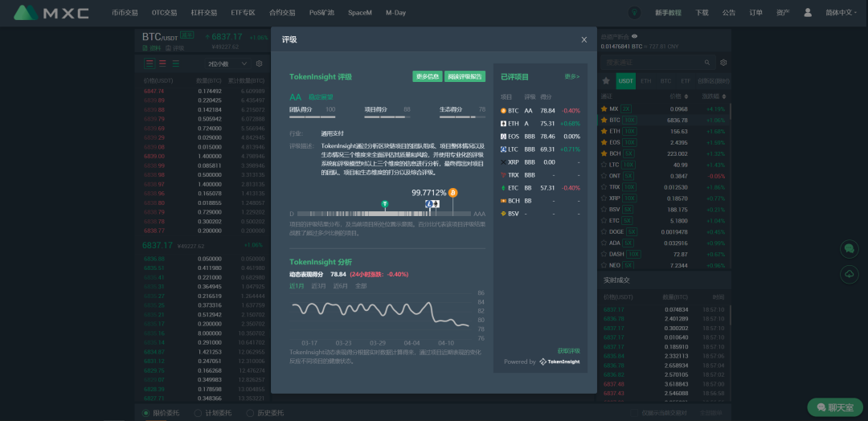Switch to the BTC market tab
Image resolution: width=868 pixels, height=421 pixels.
tap(666, 81)
